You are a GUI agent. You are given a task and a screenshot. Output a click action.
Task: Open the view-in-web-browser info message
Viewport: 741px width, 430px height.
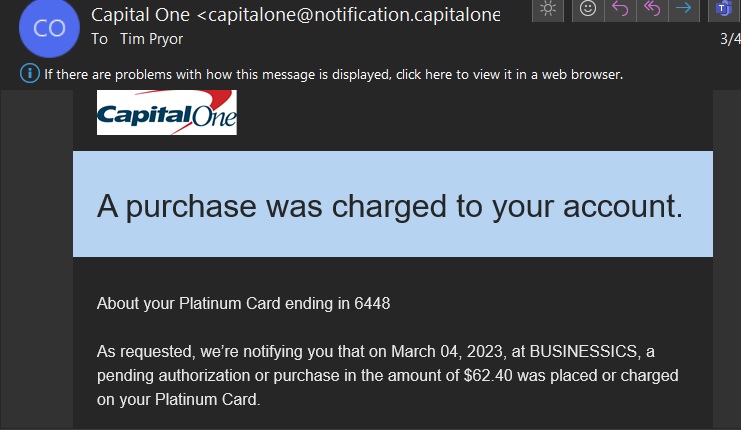pyautogui.click(x=334, y=75)
